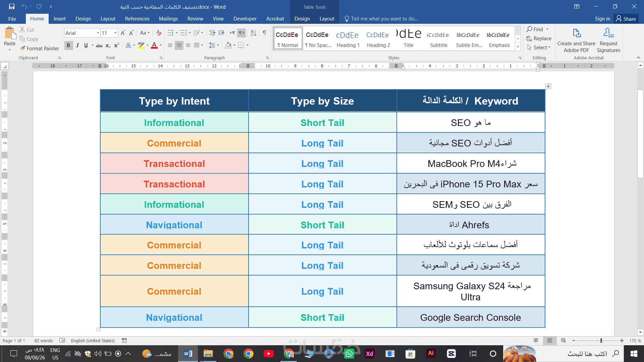Open the Find dropdown arrow
Viewport: 644px width, 362px height.
tap(547, 29)
